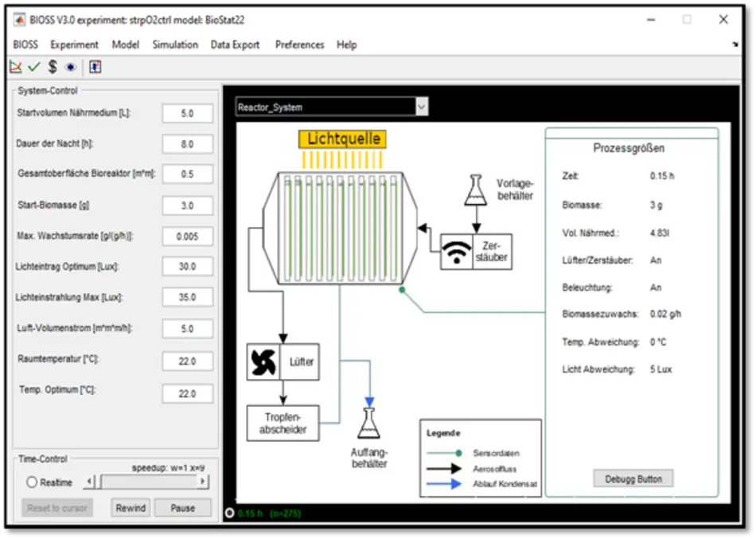The width and height of the screenshot is (756, 539).
Task: Click the Debugg Button
Action: pyautogui.click(x=633, y=478)
